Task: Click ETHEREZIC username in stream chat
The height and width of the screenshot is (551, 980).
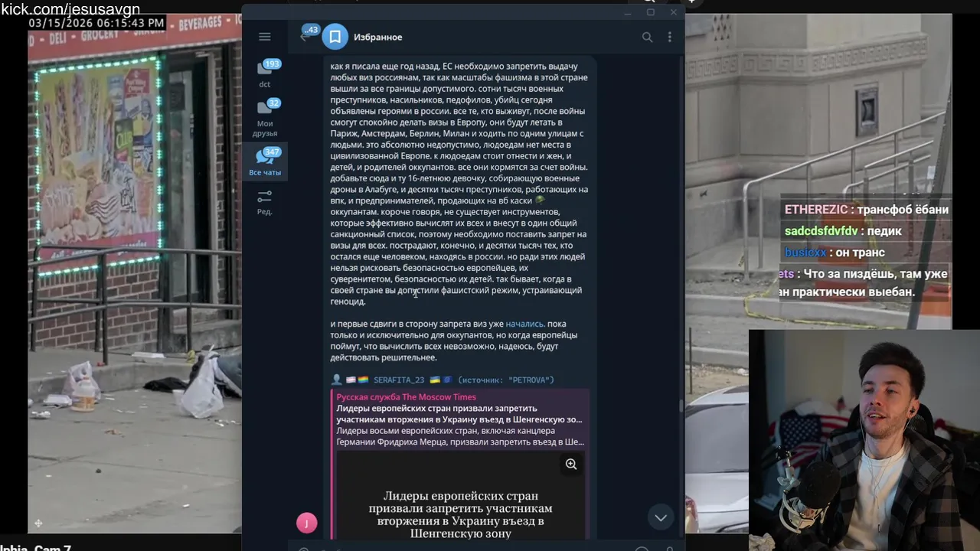Action: click(x=816, y=210)
